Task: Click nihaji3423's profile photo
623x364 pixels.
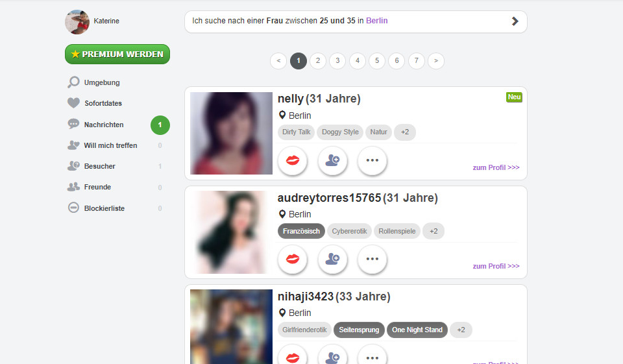Action: (231, 326)
